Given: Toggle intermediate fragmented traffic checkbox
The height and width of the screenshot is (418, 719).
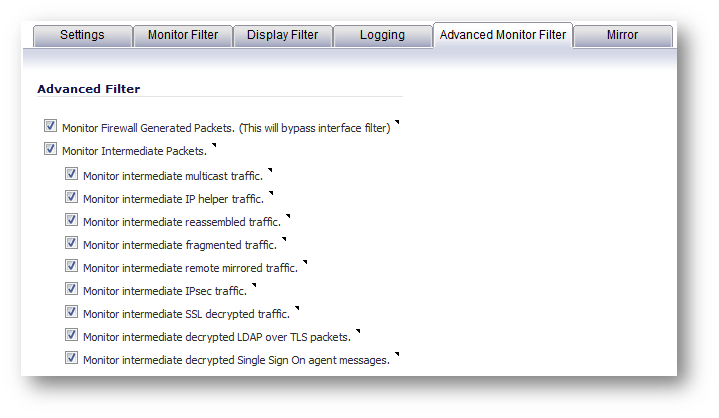Looking at the screenshot, I should 71,243.
